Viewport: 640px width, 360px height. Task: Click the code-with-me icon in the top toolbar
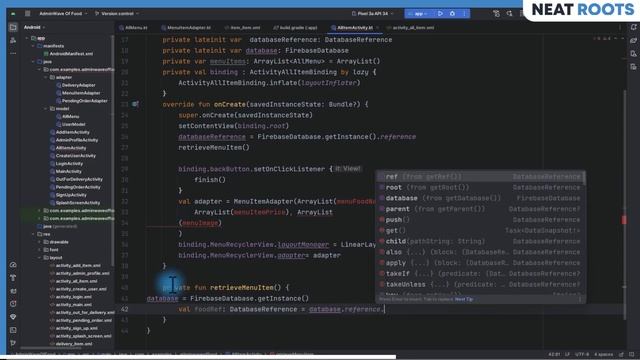(496, 13)
